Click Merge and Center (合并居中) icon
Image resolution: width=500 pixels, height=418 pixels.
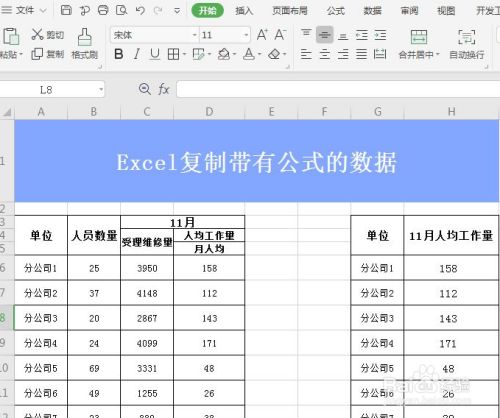click(x=419, y=37)
